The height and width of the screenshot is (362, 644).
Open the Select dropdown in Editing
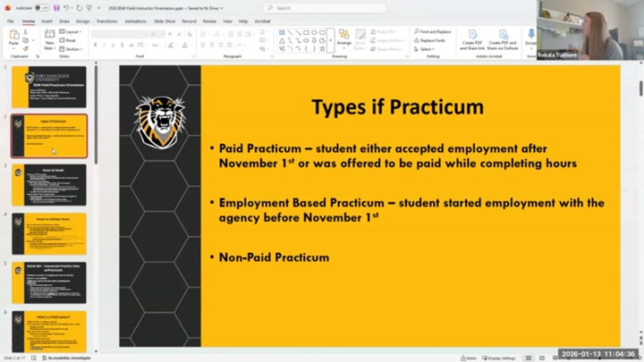click(x=427, y=49)
